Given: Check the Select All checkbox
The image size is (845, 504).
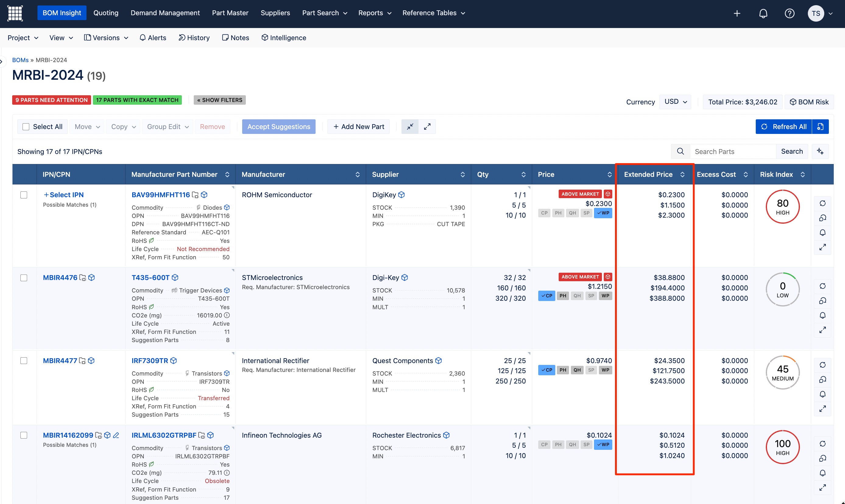Looking at the screenshot, I should coord(26,126).
